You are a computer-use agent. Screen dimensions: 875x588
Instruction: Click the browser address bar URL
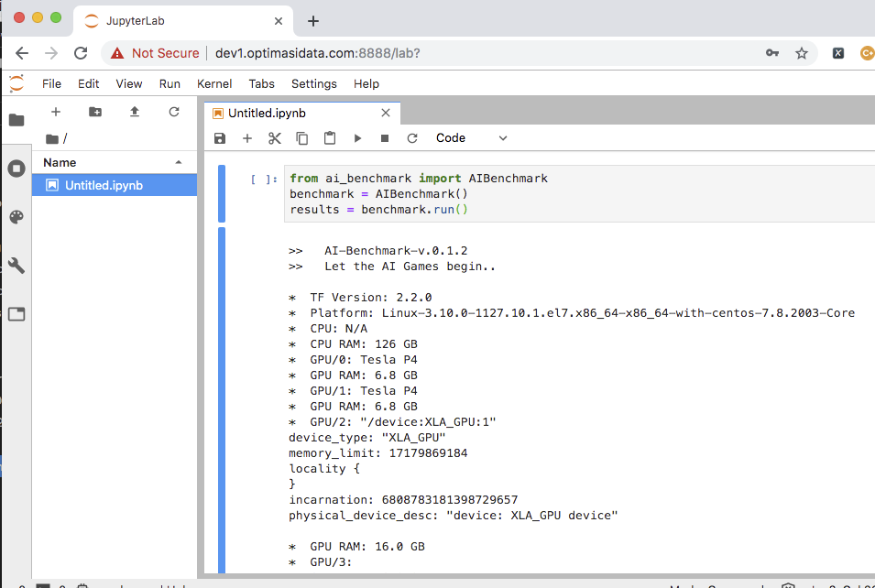[x=317, y=53]
